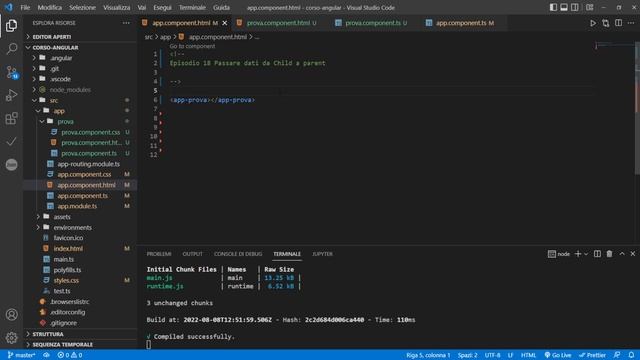Expand the SEQUENZA TEMPORALE section
640x360 pixels.
[81, 344]
